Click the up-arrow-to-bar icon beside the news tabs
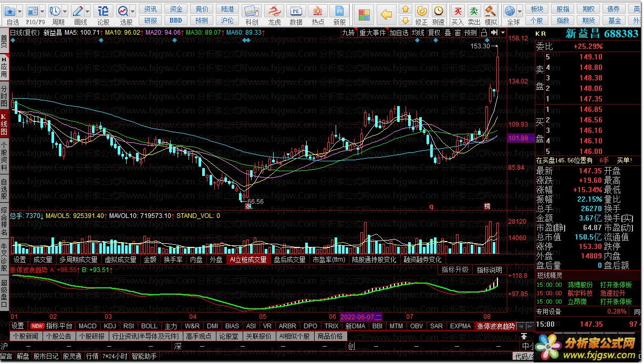Image resolution: width=644 pixels, height=364 pixels. tap(524, 336)
